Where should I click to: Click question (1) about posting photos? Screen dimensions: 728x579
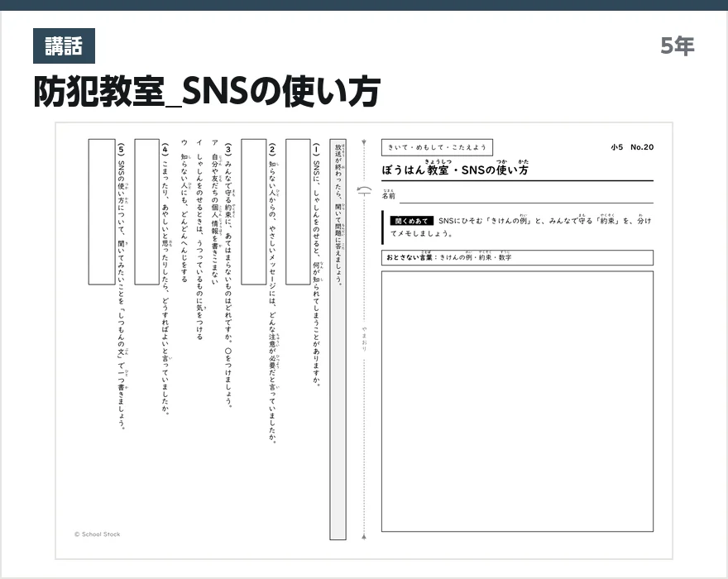(x=317, y=265)
